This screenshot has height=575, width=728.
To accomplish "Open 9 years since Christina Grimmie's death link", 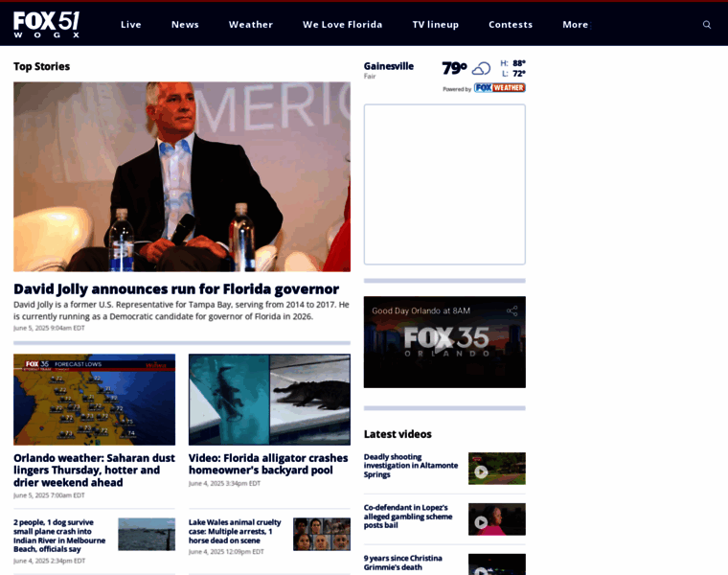I will tap(403, 563).
